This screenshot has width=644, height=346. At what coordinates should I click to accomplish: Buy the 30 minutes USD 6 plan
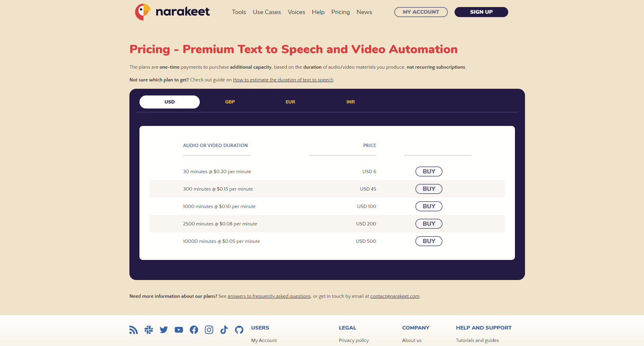click(429, 171)
